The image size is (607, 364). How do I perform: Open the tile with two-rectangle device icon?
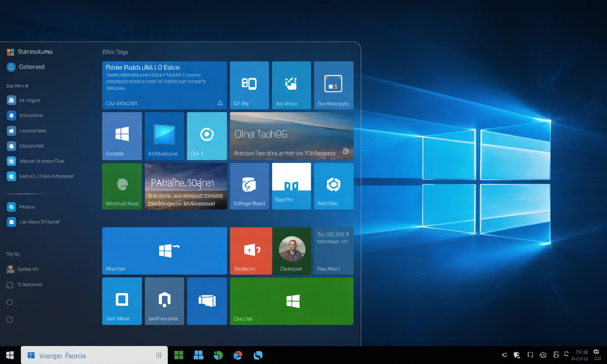[249, 85]
